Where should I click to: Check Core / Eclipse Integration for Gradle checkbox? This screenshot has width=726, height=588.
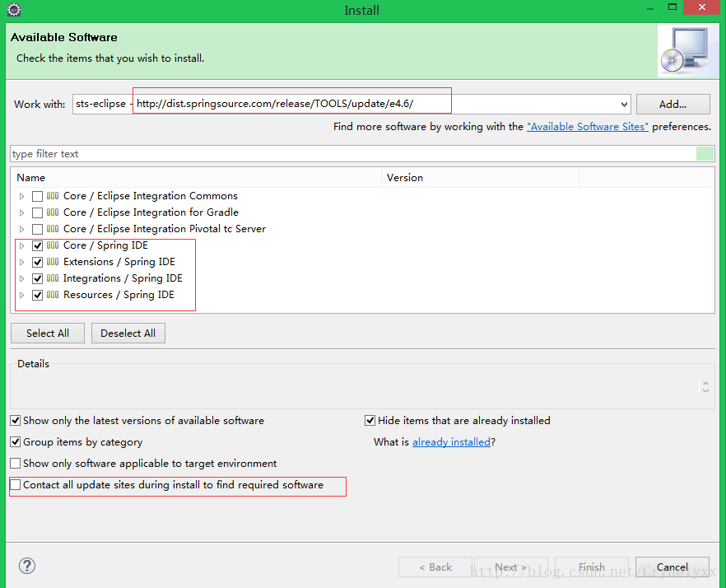click(x=38, y=212)
